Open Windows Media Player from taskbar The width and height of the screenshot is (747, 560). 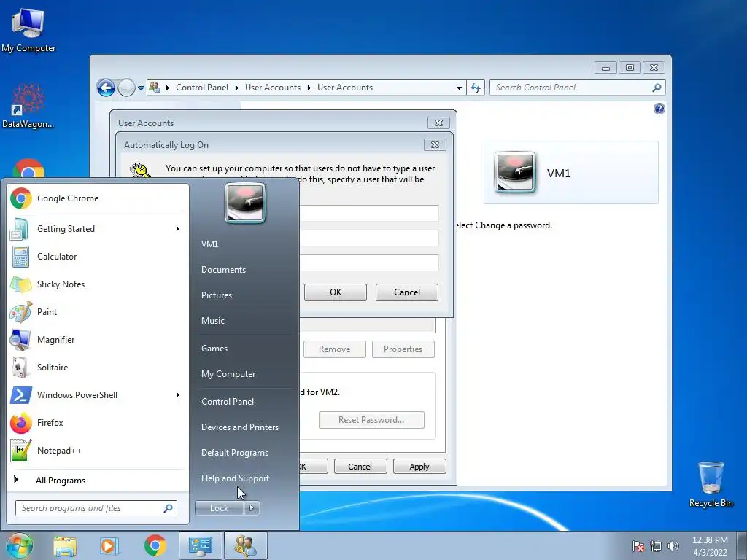coord(109,545)
